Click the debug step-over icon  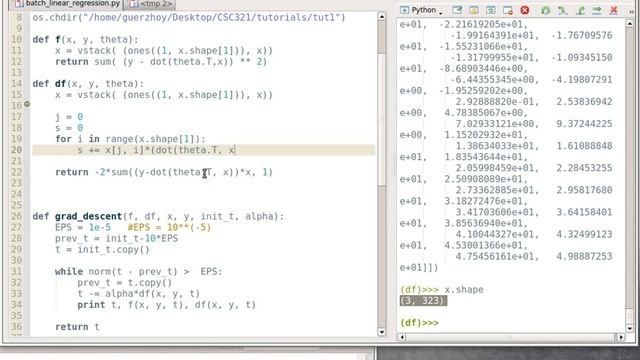(563, 10)
